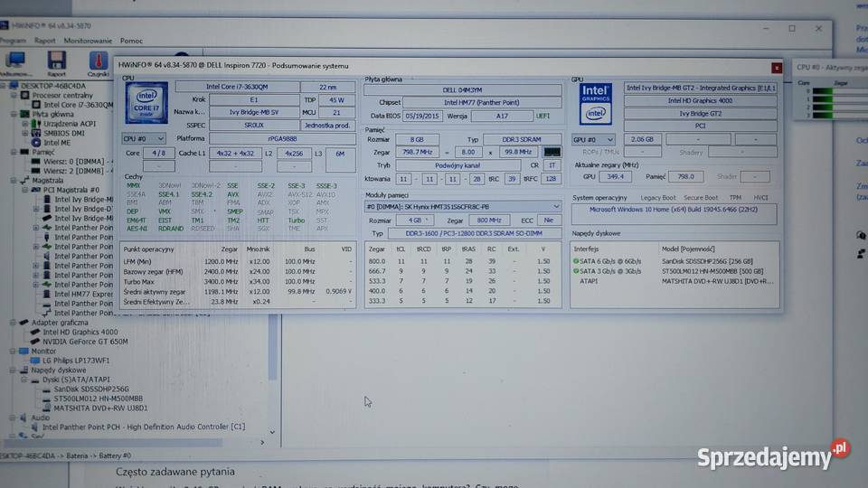Open memory module SK Hynix dropdown

[x=463, y=206]
